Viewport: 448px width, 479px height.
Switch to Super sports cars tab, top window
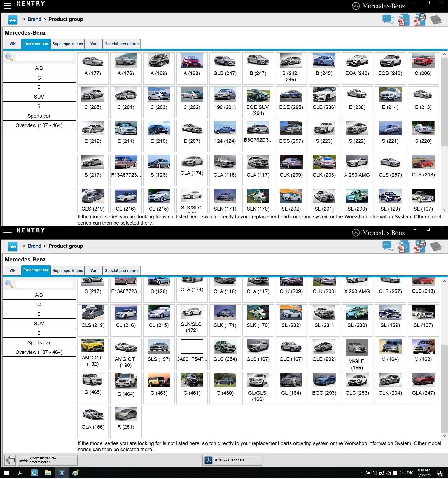pos(68,44)
